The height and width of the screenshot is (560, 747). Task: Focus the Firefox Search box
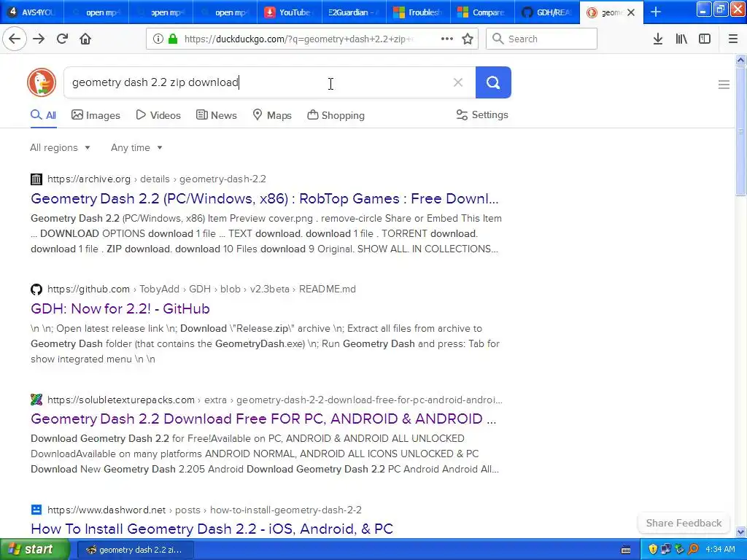coord(541,39)
